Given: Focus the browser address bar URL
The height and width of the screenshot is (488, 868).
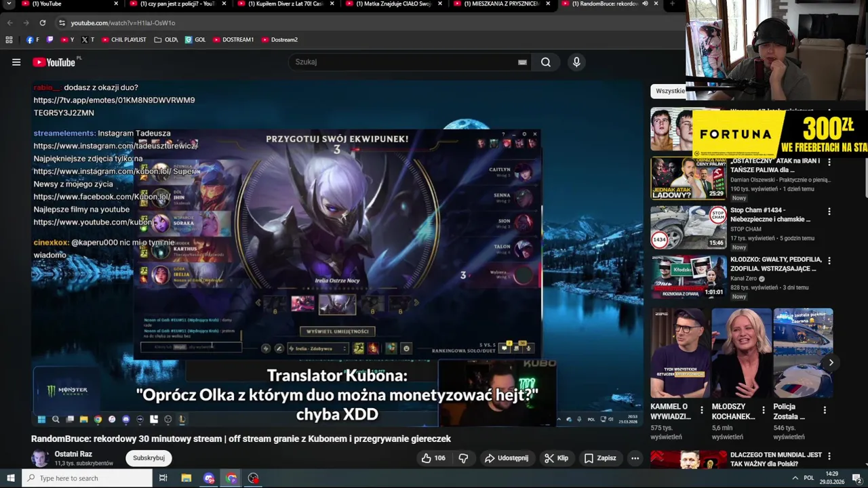Looking at the screenshot, I should [123, 22].
